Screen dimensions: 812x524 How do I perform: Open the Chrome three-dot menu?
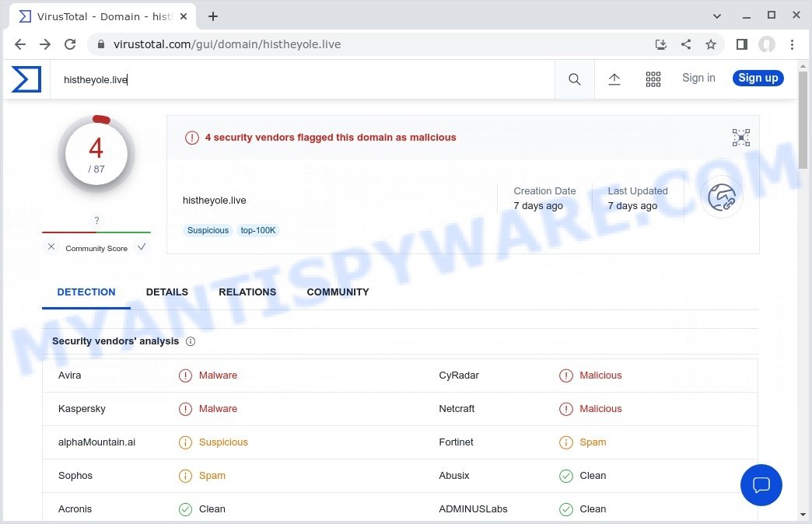792,44
